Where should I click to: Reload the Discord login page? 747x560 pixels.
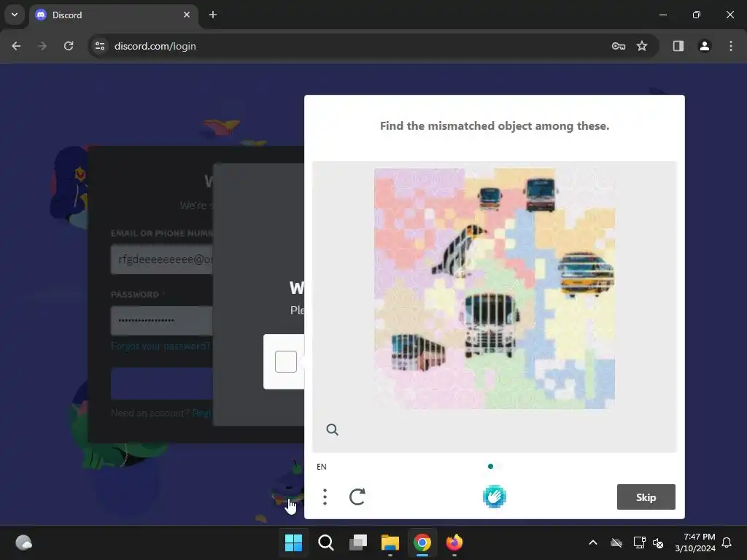69,46
